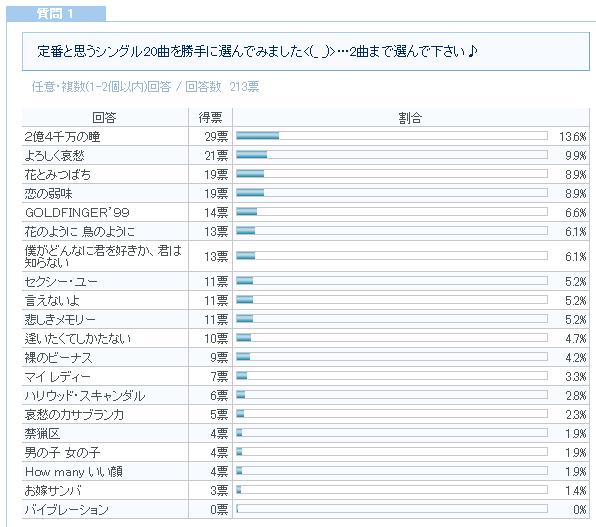The image size is (596, 527).
Task: Select the 質問 1 tab
Action: click(56, 14)
